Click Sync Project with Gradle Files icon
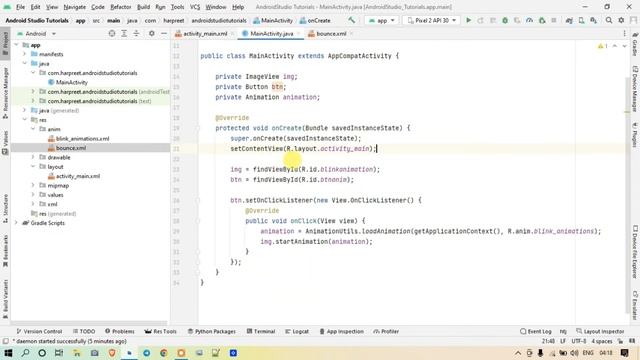Viewport: 640px width, 360px height. click(x=569, y=20)
